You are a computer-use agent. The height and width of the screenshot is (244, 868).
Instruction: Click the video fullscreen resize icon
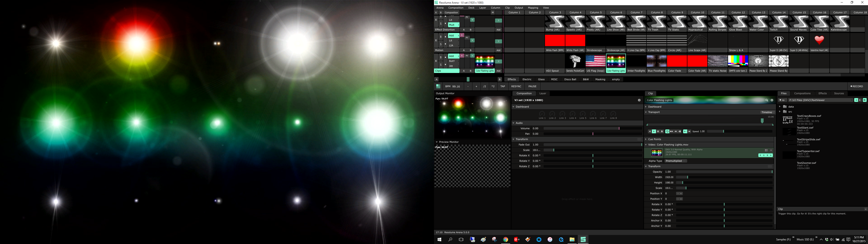766,150
